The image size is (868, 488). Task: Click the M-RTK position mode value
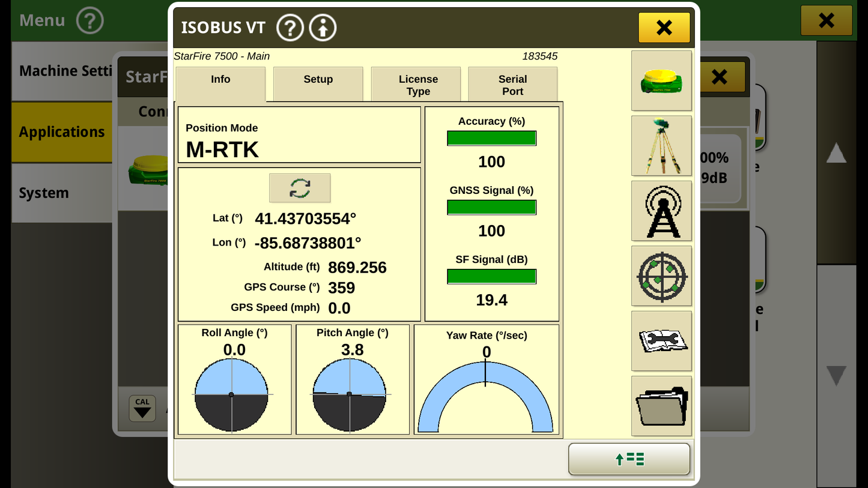pos(222,150)
